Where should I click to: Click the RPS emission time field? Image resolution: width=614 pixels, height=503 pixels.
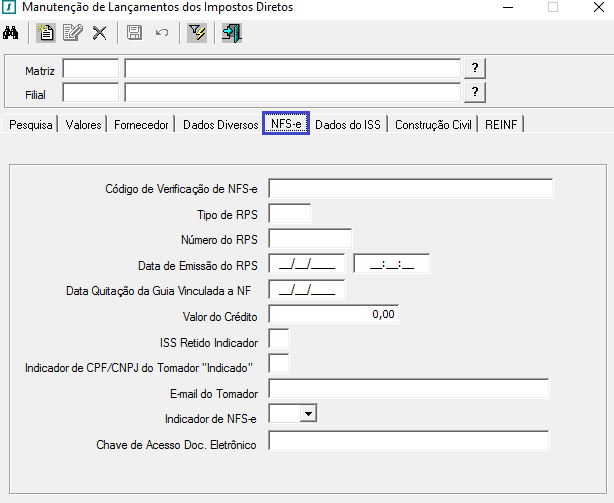coord(392,264)
